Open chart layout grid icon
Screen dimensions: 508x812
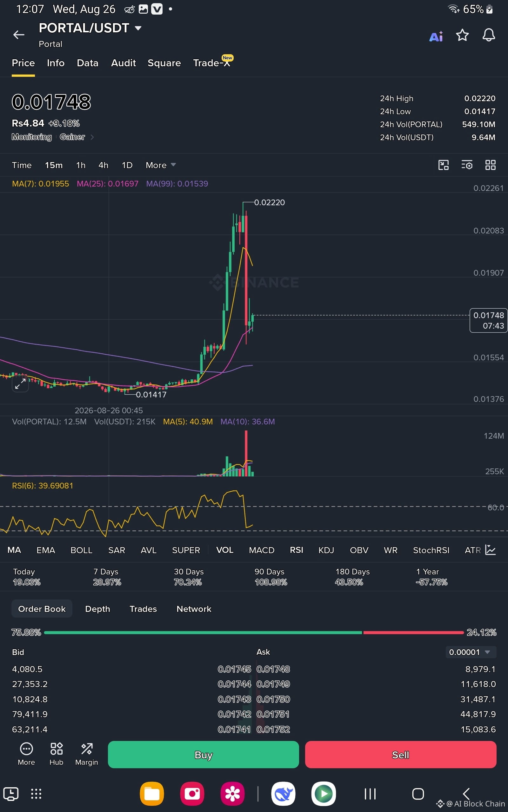coord(491,165)
